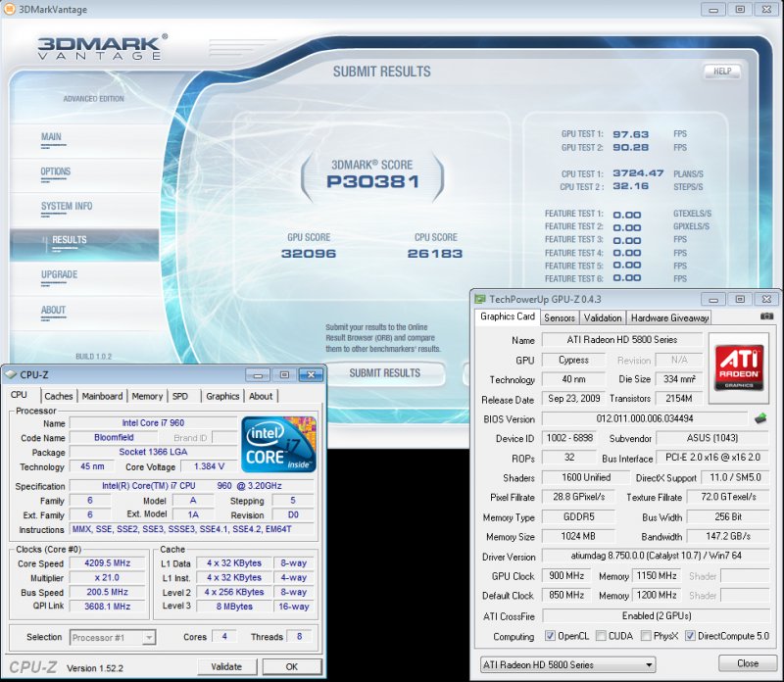Open the Graphics tab in CPU-Z
The width and height of the screenshot is (784, 682).
[x=222, y=396]
